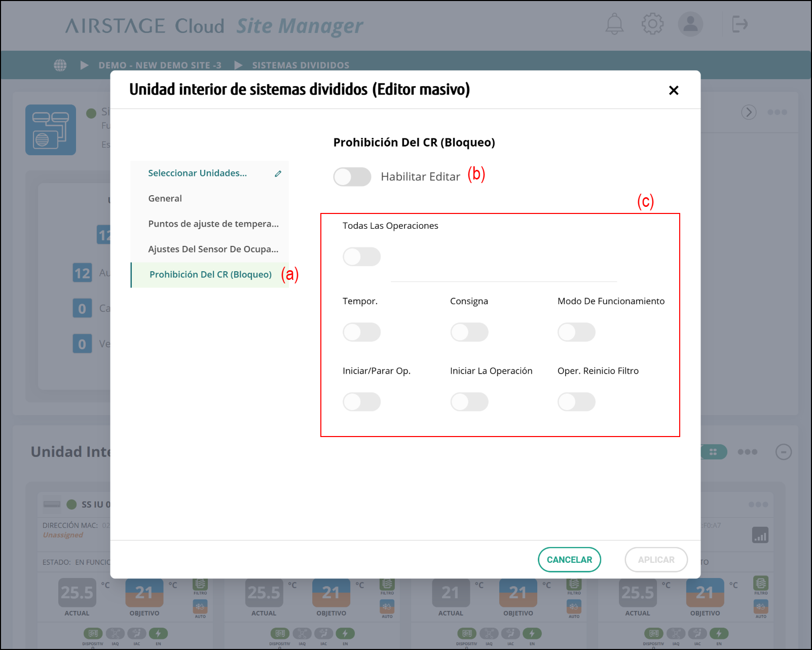Enable the Habilitar Editar toggle
812x650 pixels.
352,177
